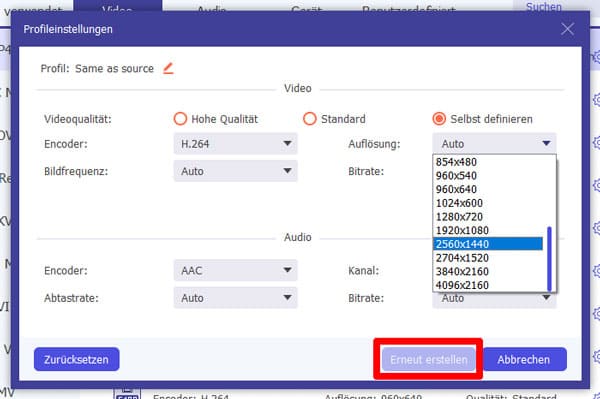The height and width of the screenshot is (399, 600).
Task: Pick 854x480 resolution
Action: point(488,162)
